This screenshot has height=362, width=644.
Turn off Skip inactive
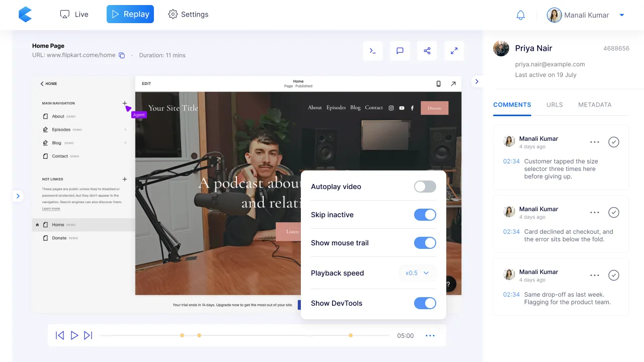point(425,215)
